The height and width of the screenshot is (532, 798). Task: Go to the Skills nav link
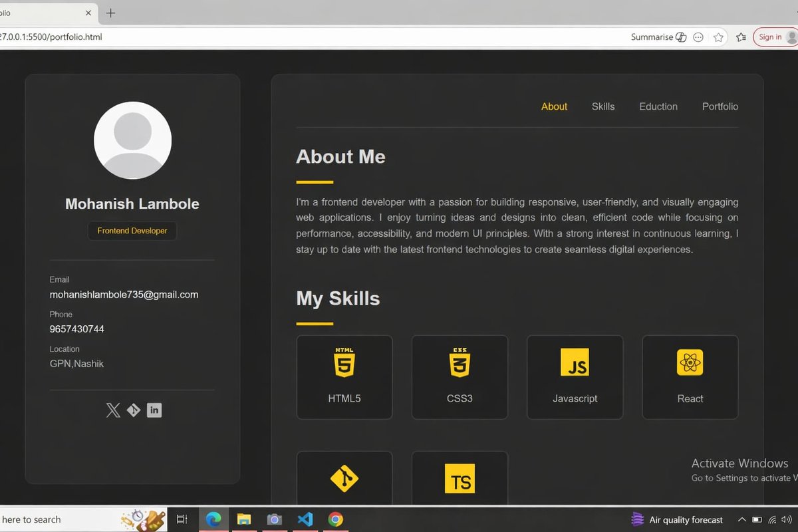click(603, 106)
